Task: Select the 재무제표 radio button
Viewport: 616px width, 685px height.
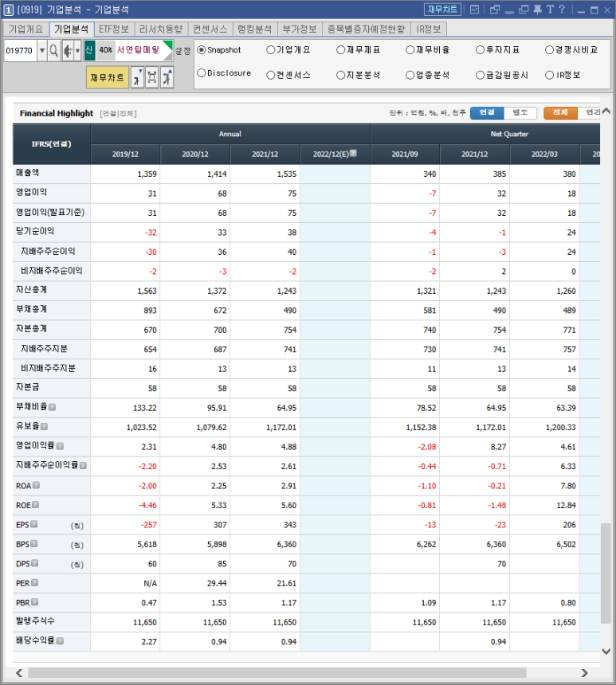Action: pos(340,50)
